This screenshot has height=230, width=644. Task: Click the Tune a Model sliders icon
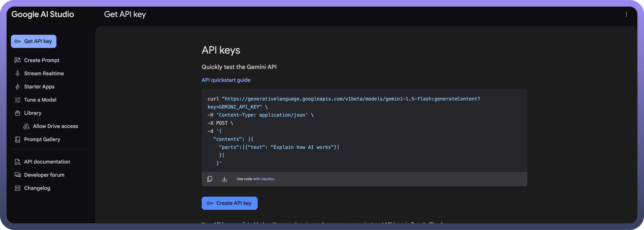pos(18,100)
